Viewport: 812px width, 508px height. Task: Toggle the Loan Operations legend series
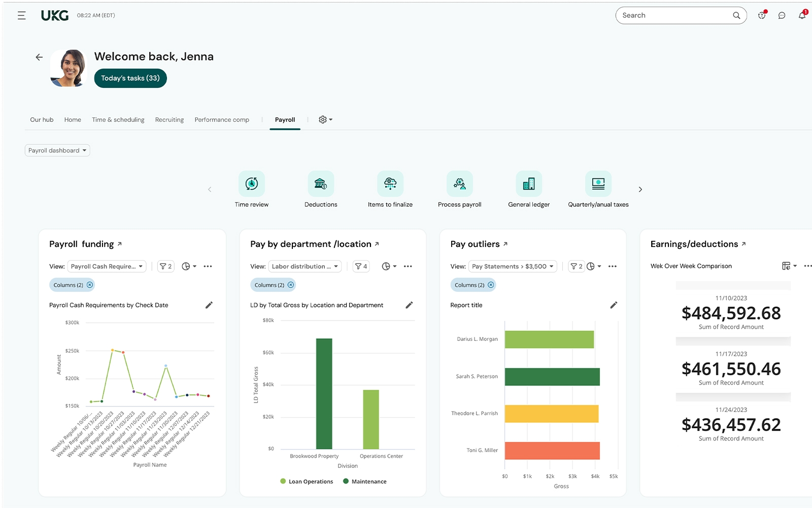pyautogui.click(x=307, y=482)
